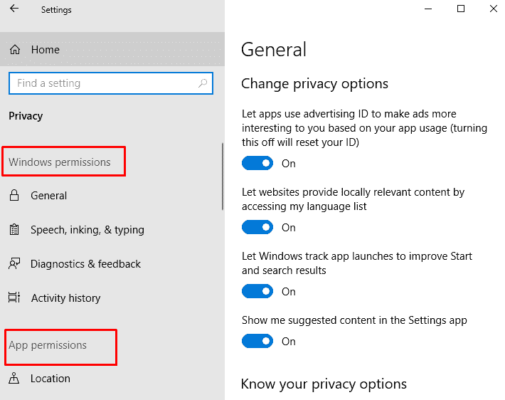This screenshot has height=400, width=505.
Task: Click the Windows permissions section label
Action: pyautogui.click(x=59, y=162)
